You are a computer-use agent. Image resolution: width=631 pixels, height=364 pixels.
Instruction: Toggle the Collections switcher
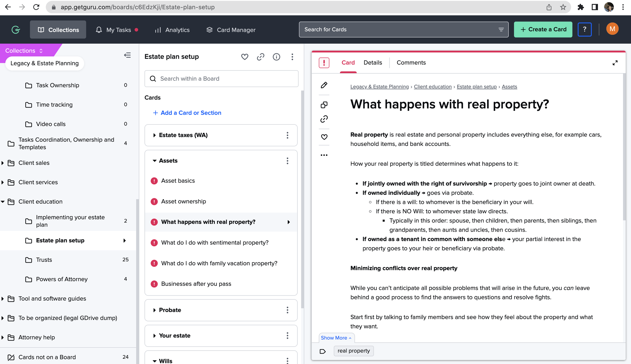(x=24, y=51)
